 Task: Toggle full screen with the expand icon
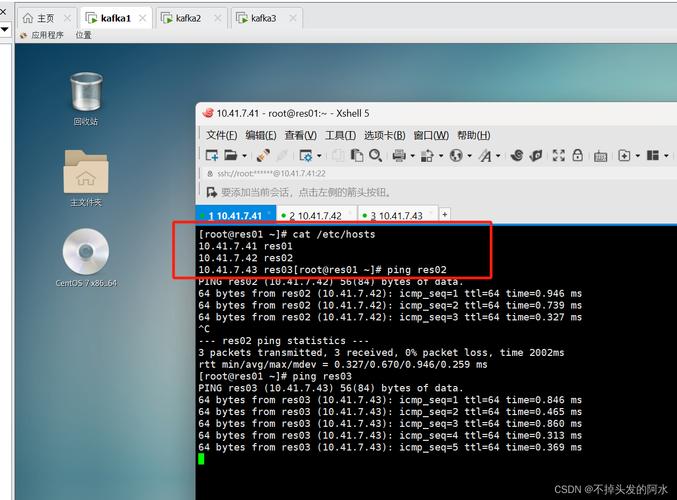pyautogui.click(x=559, y=155)
